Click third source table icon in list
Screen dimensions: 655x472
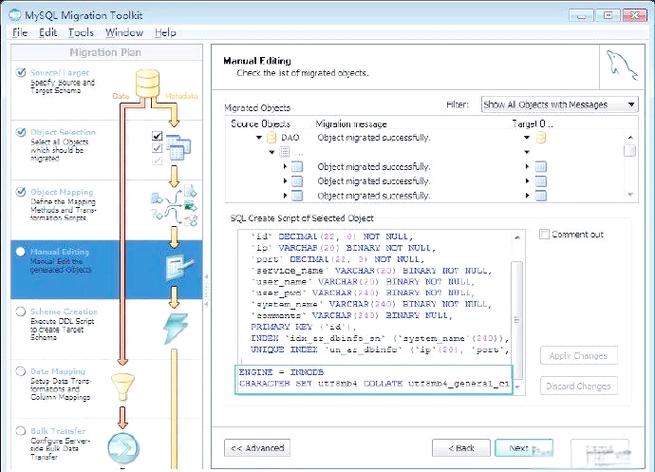pos(297,195)
